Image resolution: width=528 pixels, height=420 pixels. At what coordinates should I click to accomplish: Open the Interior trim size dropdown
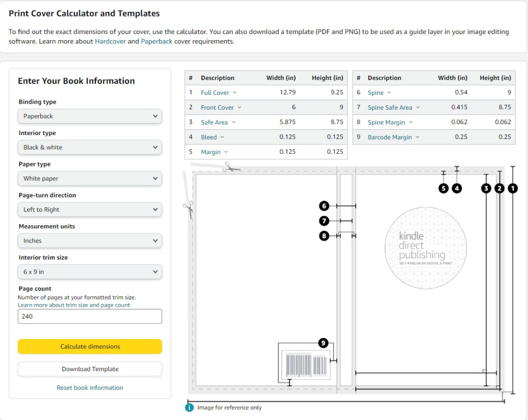coord(90,272)
